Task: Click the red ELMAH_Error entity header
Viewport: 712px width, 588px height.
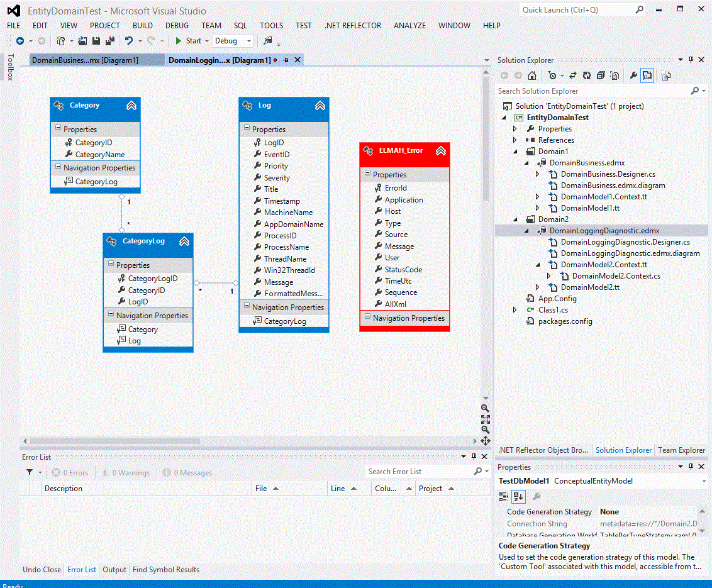Action: [x=401, y=151]
